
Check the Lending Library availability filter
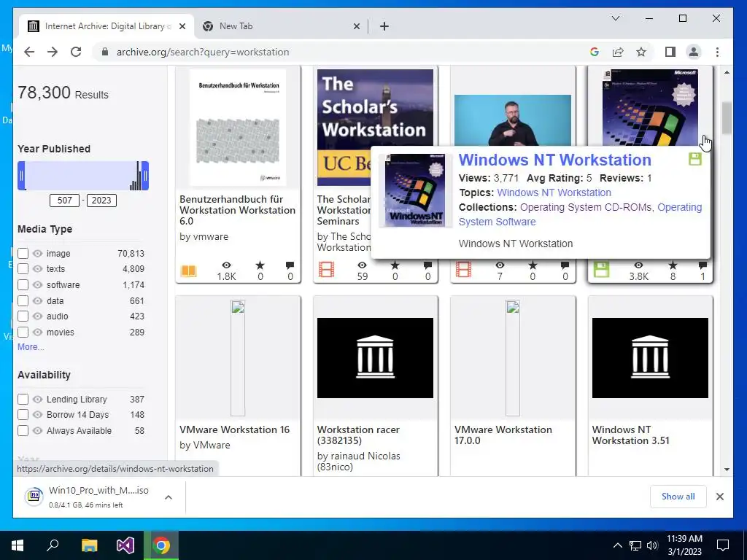23,399
